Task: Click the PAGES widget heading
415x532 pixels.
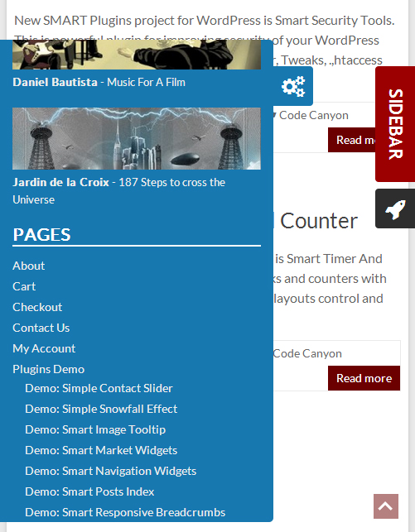Action: pos(41,234)
